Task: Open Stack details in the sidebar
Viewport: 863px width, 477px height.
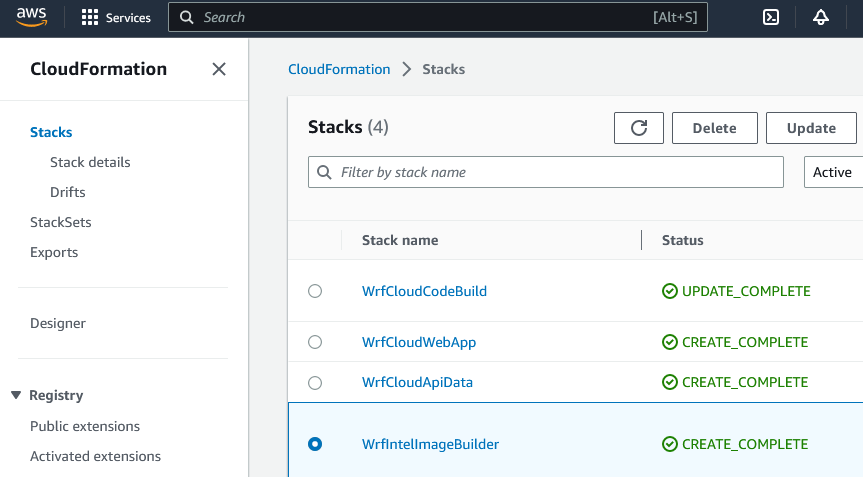Action: 90,162
